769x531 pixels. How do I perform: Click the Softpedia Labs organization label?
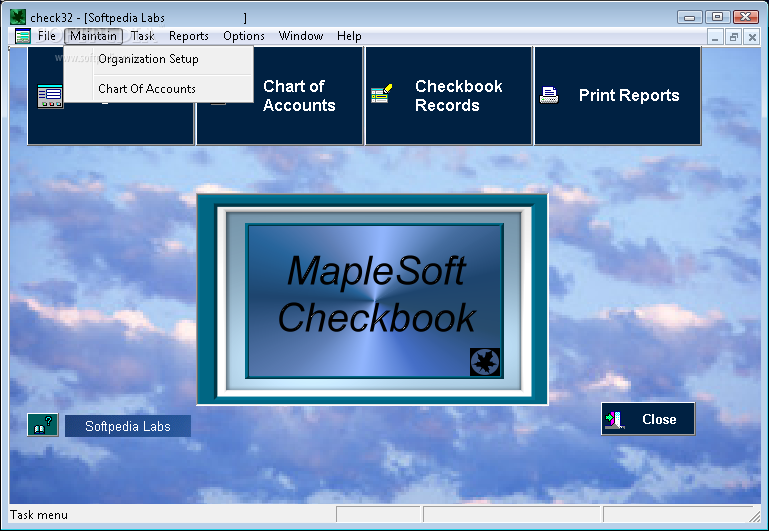coord(128,426)
